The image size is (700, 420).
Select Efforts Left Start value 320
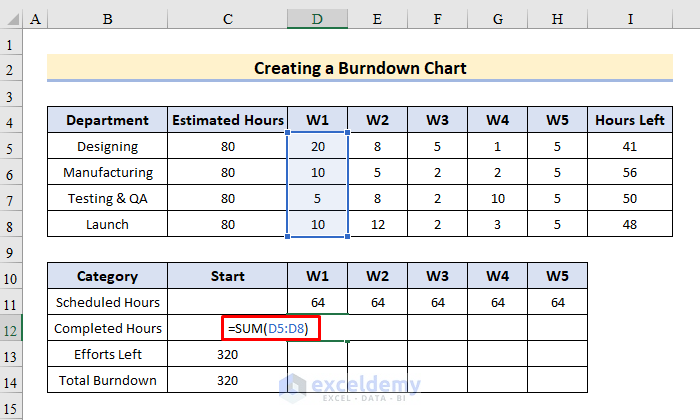228,354
